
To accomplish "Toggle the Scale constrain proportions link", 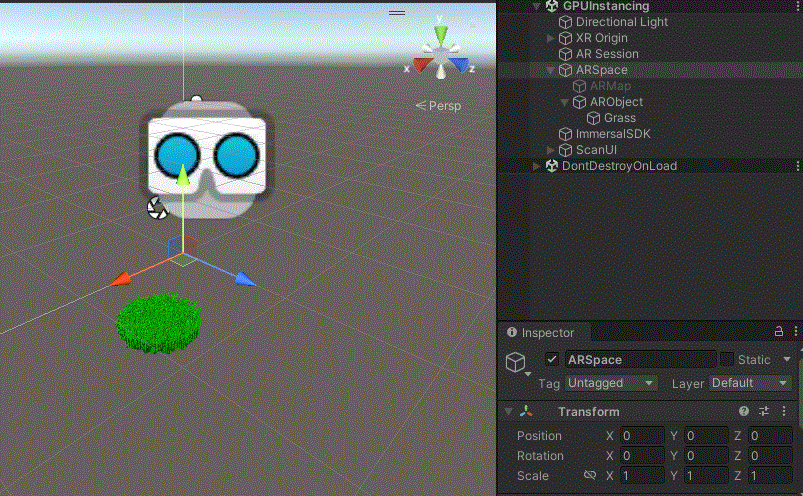I will coord(590,475).
